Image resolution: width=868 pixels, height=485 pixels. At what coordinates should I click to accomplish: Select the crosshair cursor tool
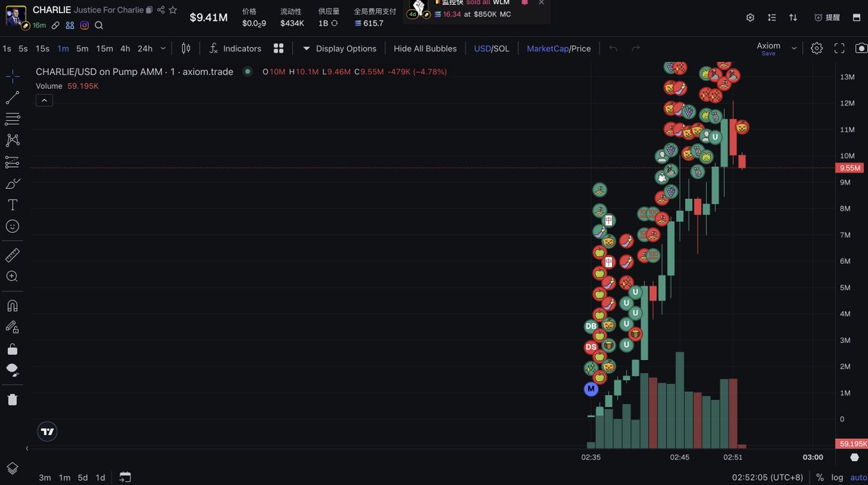(x=12, y=76)
